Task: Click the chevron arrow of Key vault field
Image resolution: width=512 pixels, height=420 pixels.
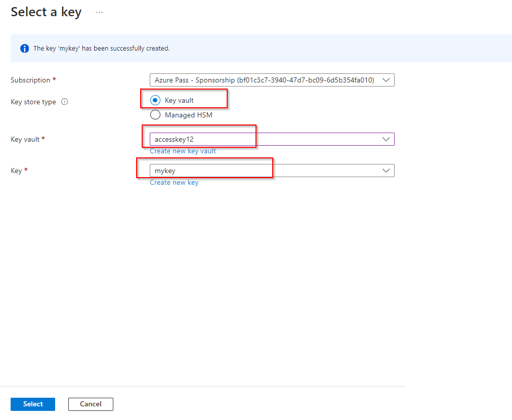Action: click(x=386, y=139)
